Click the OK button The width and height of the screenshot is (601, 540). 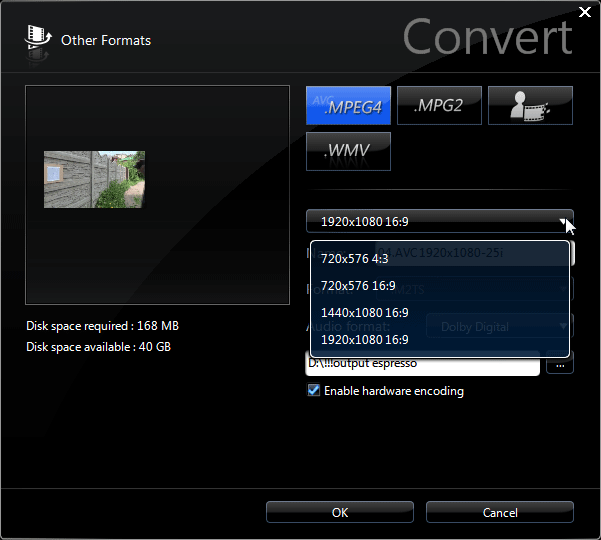pyautogui.click(x=340, y=512)
